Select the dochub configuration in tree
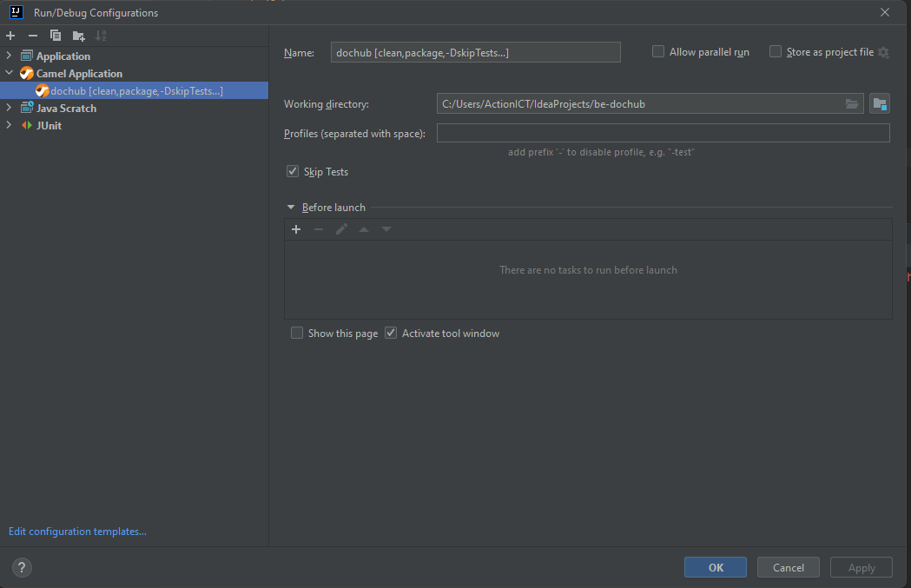911x588 pixels. 135,90
